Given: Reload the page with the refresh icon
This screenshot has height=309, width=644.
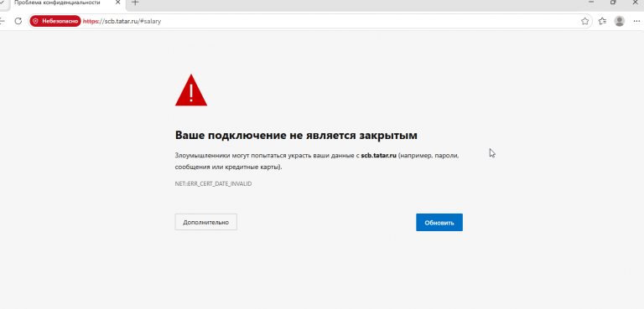Looking at the screenshot, I should click(x=18, y=21).
